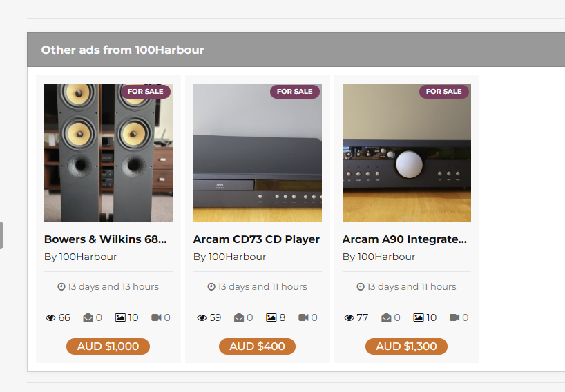
Task: Click FOR SALE badge on Arcam CD73 ad
Action: pyautogui.click(x=295, y=91)
